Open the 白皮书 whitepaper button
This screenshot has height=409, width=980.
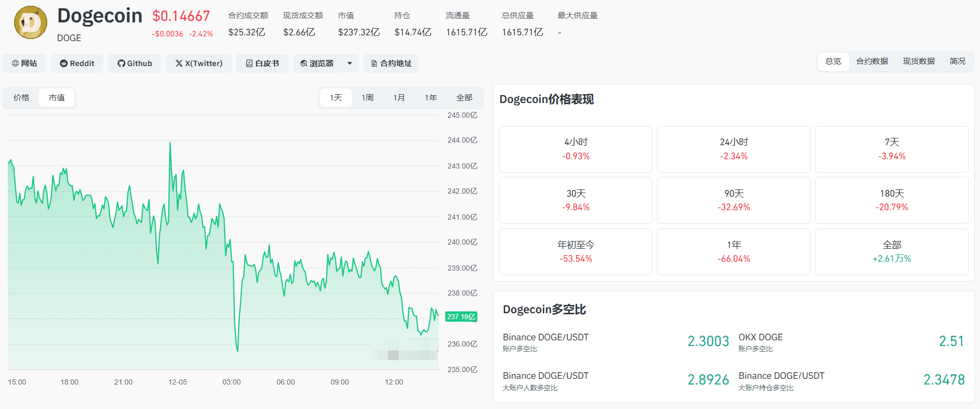pos(262,63)
